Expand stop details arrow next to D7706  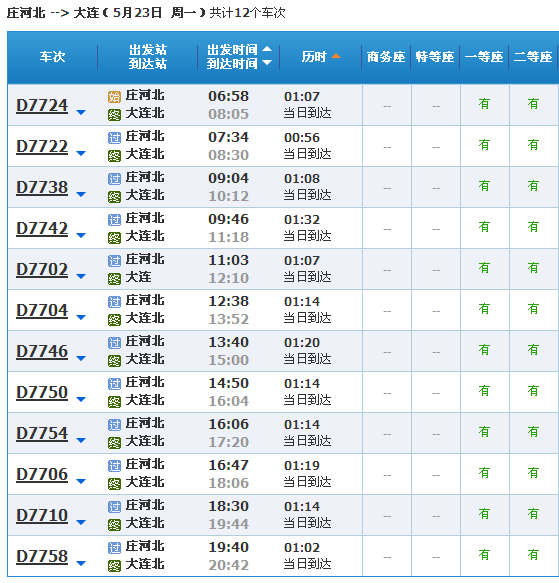(81, 481)
